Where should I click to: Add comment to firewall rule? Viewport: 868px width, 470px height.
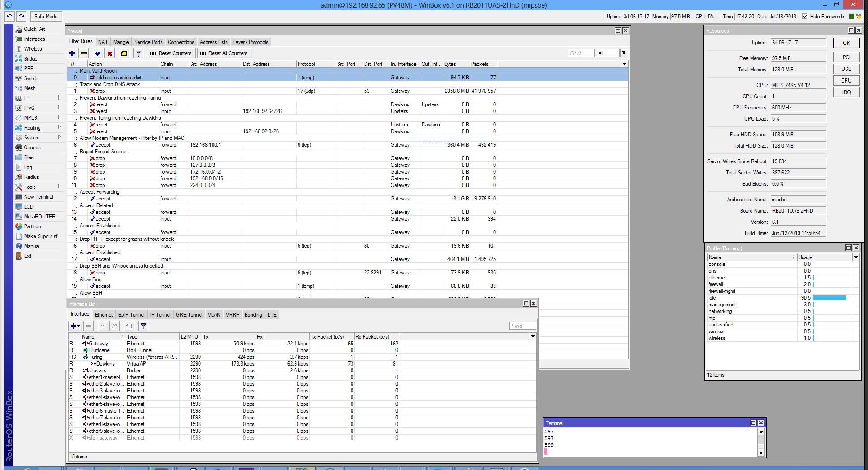(124, 53)
